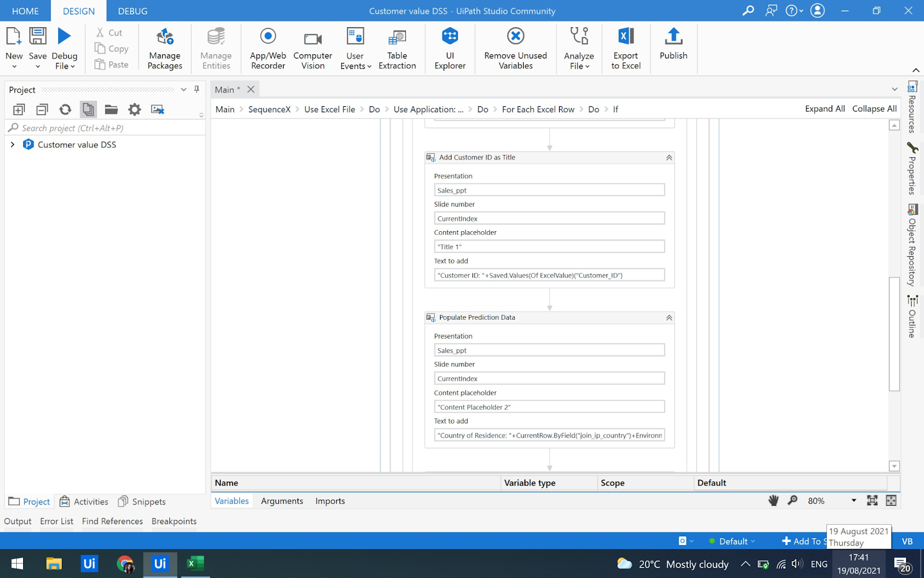Open Computer Vision recorder
The width and height of the screenshot is (924, 578).
(312, 49)
